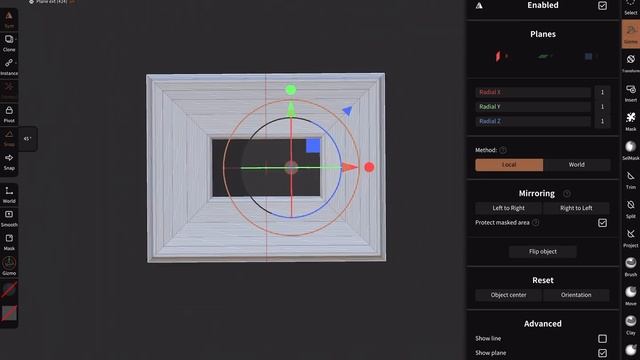Click the dark circle material swatch with slash
This screenshot has width=640, height=360.
pos(9,290)
